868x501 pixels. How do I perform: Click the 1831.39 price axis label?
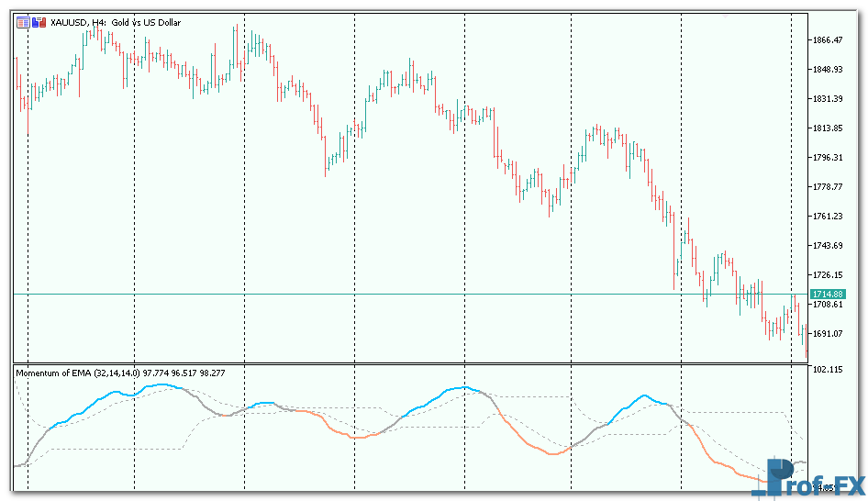tap(827, 99)
